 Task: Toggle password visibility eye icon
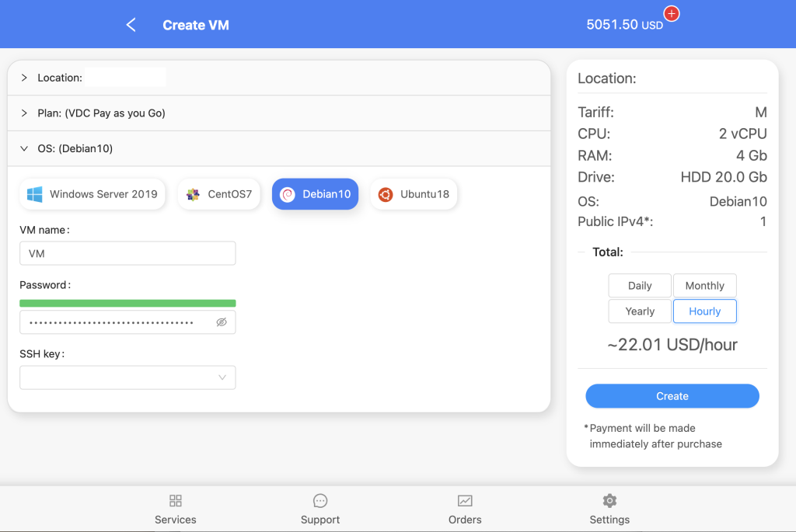pyautogui.click(x=222, y=322)
